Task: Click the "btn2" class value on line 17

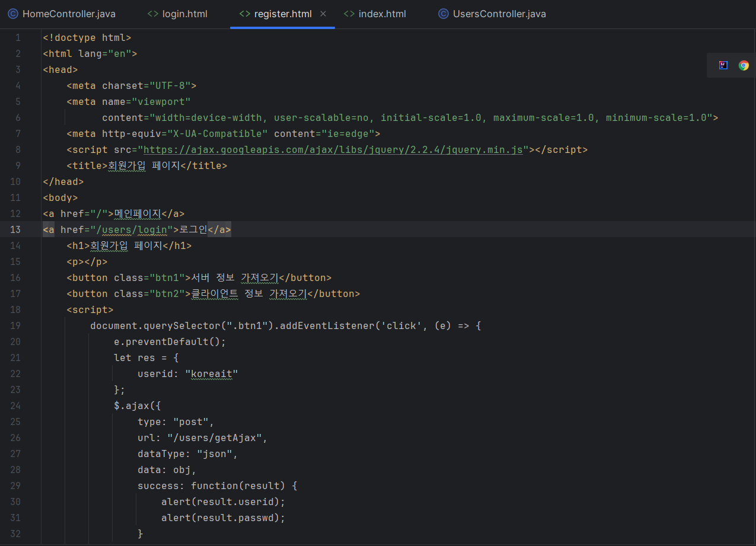Action: click(167, 294)
